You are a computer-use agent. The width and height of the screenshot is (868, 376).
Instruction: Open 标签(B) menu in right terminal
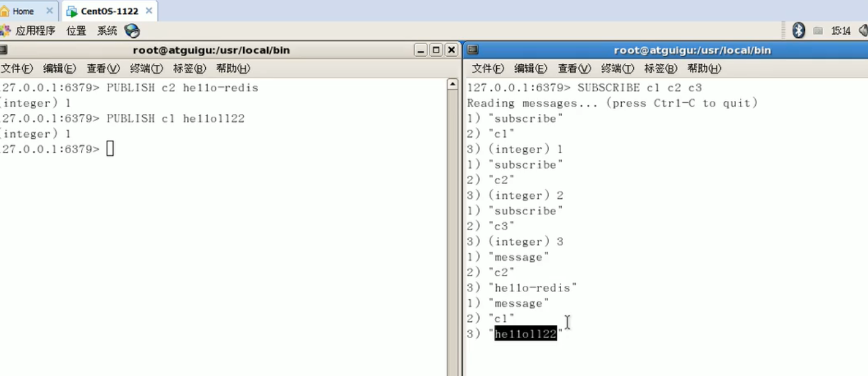pyautogui.click(x=661, y=68)
